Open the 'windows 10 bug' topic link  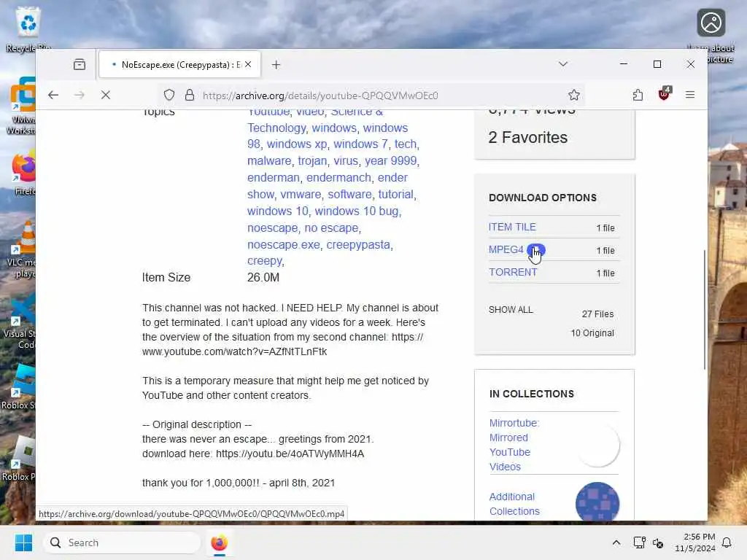click(357, 211)
